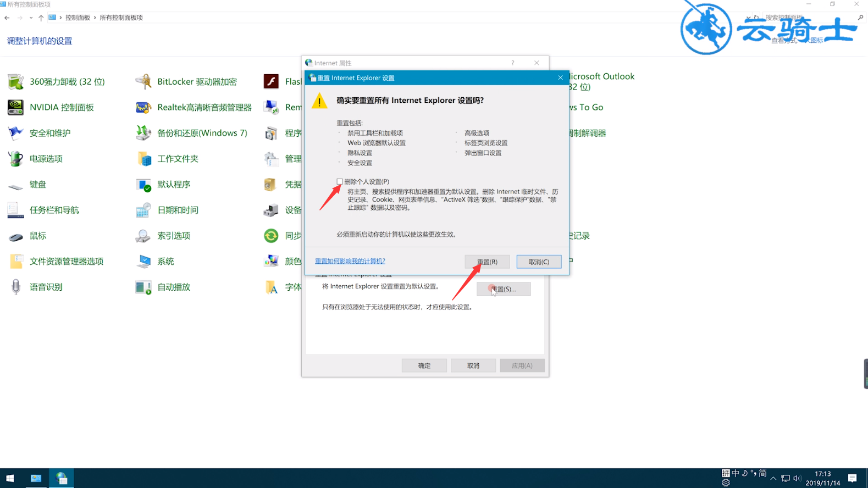
Task: Open the NVIDIA 控制面板 icon
Action: pyautogui.click(x=15, y=107)
